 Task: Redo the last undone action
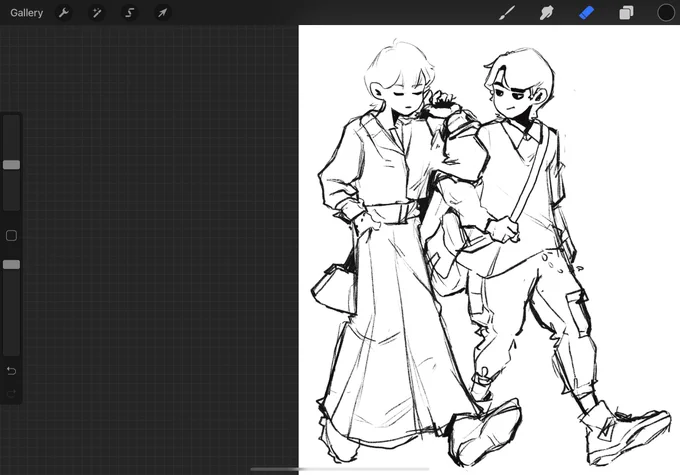tap(11, 393)
